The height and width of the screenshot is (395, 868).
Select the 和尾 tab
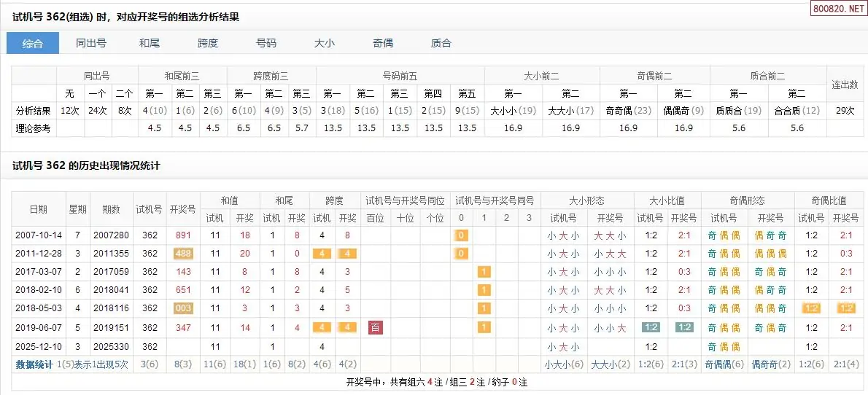[x=150, y=43]
